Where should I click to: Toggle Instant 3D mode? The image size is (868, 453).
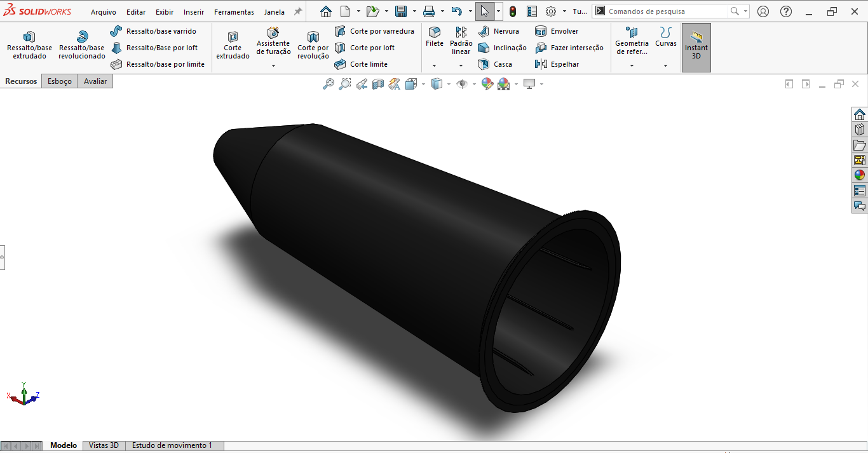(696, 48)
